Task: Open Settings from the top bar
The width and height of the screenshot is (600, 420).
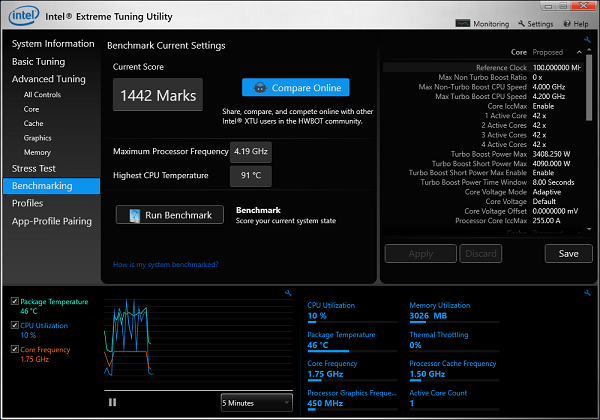Action: pos(535,24)
